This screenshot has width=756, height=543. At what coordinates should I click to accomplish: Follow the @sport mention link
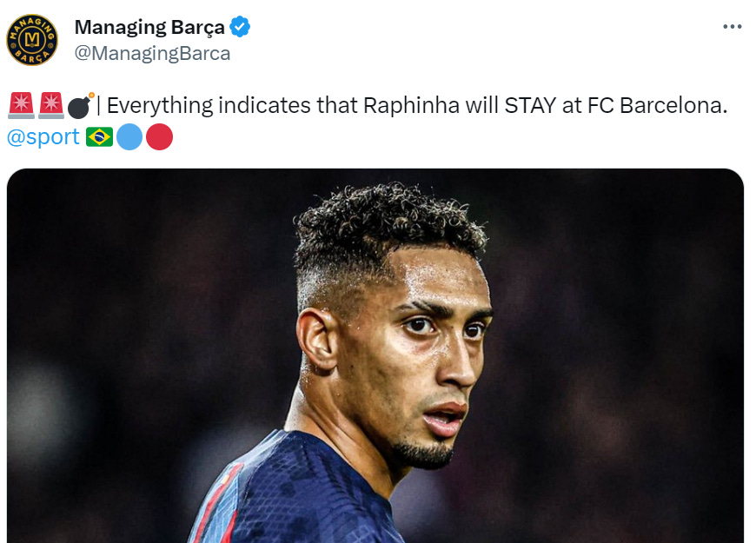[x=43, y=137]
